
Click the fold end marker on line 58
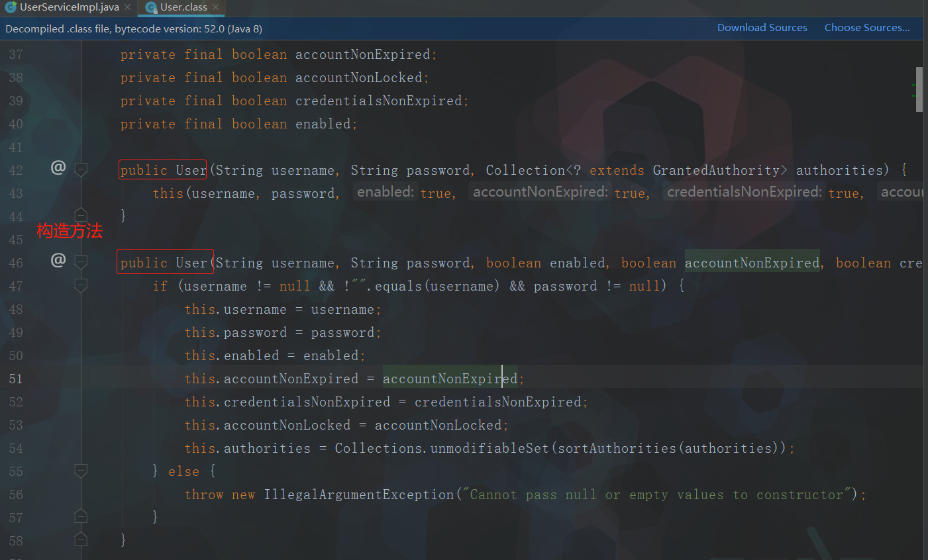click(81, 539)
